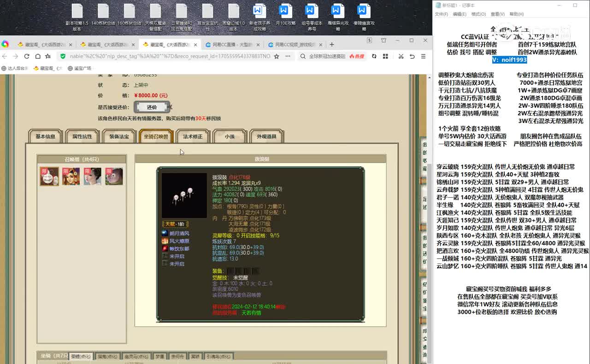Select the third summon beast portrait
The height and width of the screenshot is (364, 590).
pos(92,176)
